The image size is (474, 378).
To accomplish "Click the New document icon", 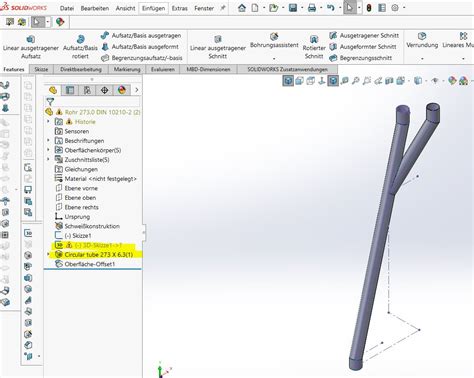I will [255, 8].
